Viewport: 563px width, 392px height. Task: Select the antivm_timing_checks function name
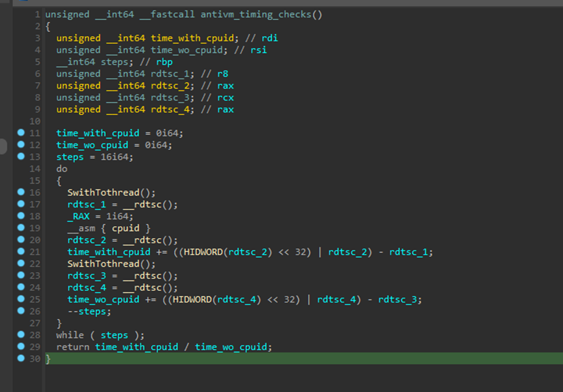coord(256,14)
